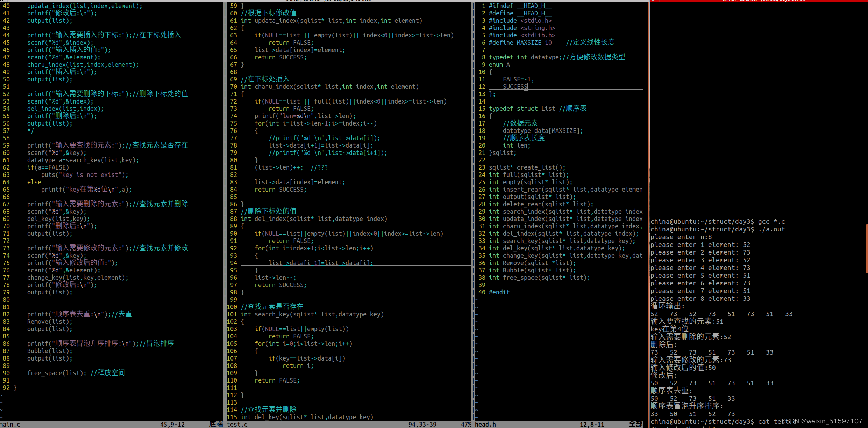Viewport: 868px width, 428px height.
Task: Click del_index(list,index) call in main.c
Action: pos(66,109)
